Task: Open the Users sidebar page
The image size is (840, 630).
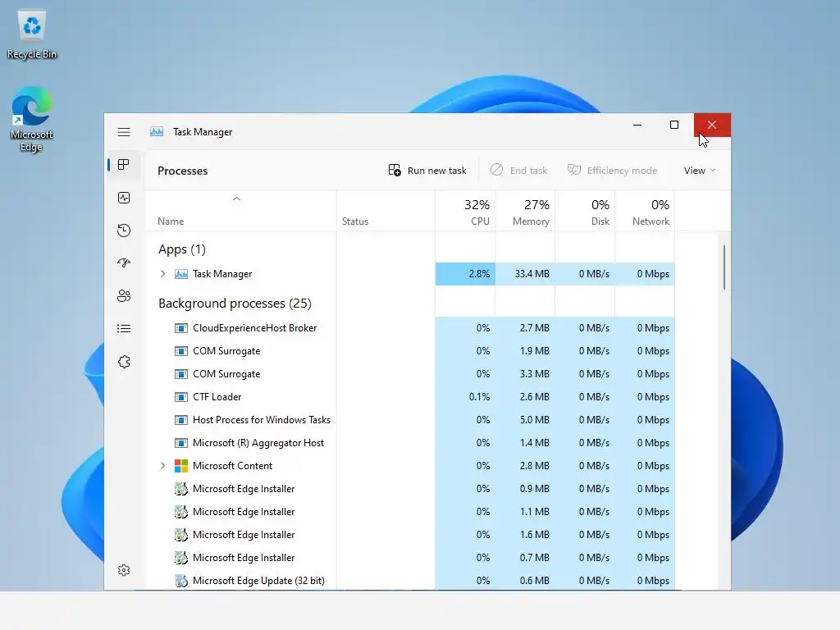Action: click(x=124, y=295)
